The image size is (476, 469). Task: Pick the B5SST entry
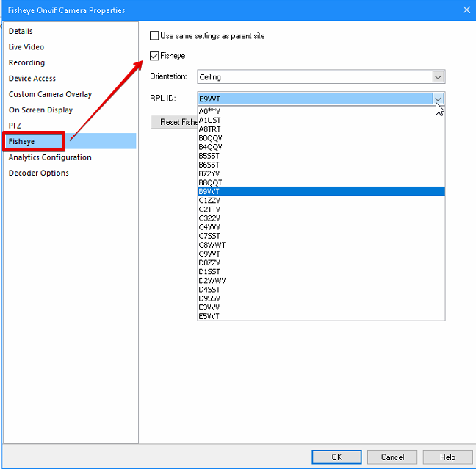pos(321,156)
